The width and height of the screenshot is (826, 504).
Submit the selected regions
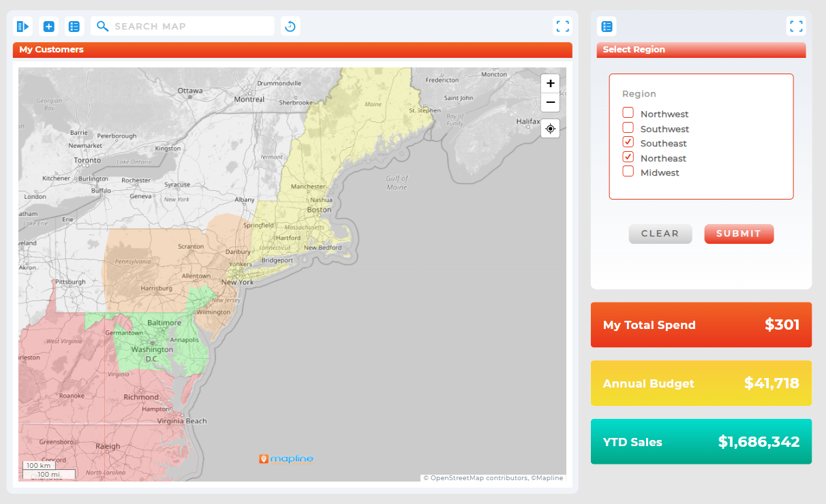(x=739, y=234)
